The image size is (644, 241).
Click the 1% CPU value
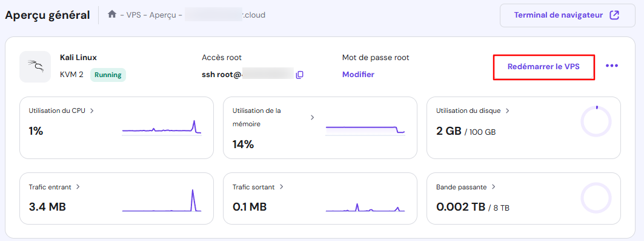(x=36, y=131)
